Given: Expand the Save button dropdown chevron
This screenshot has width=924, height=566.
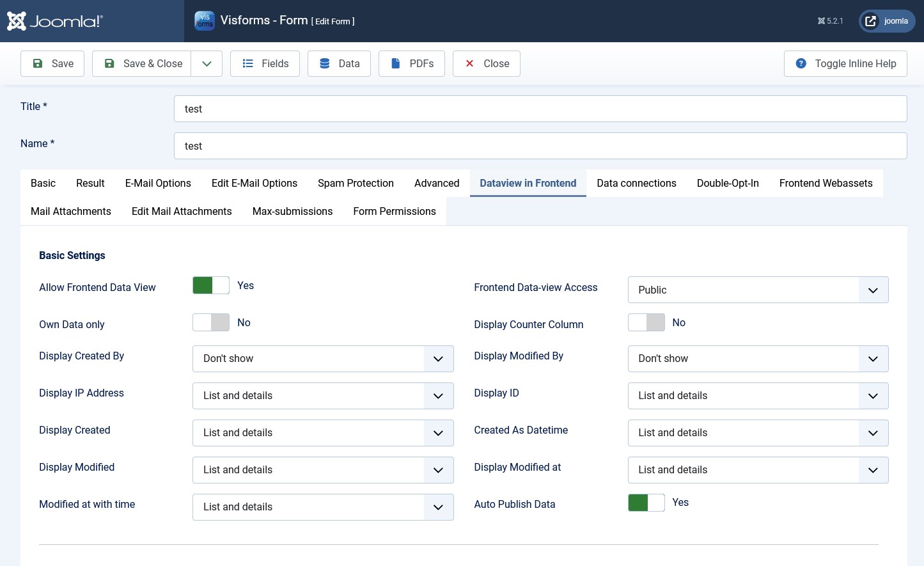Looking at the screenshot, I should click(x=207, y=63).
